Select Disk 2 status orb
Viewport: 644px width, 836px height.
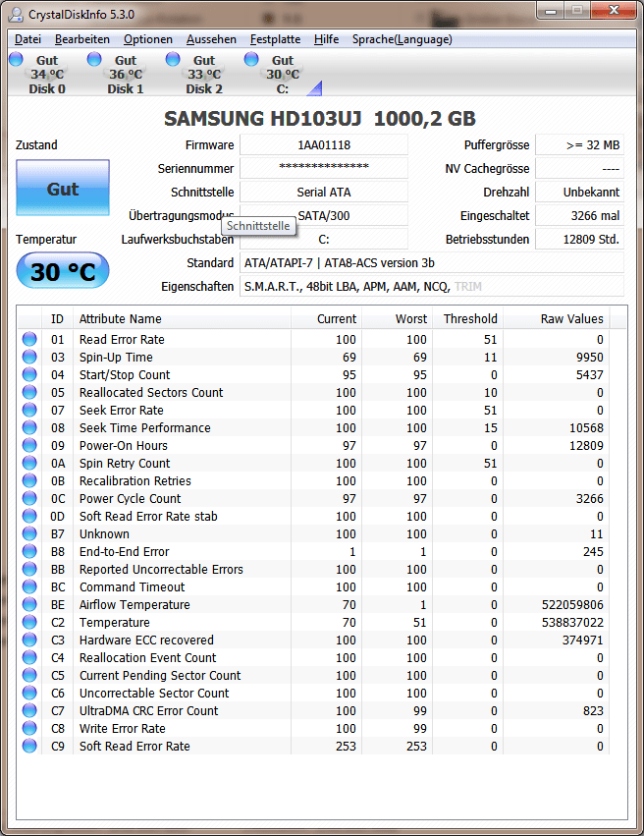pyautogui.click(x=173, y=59)
